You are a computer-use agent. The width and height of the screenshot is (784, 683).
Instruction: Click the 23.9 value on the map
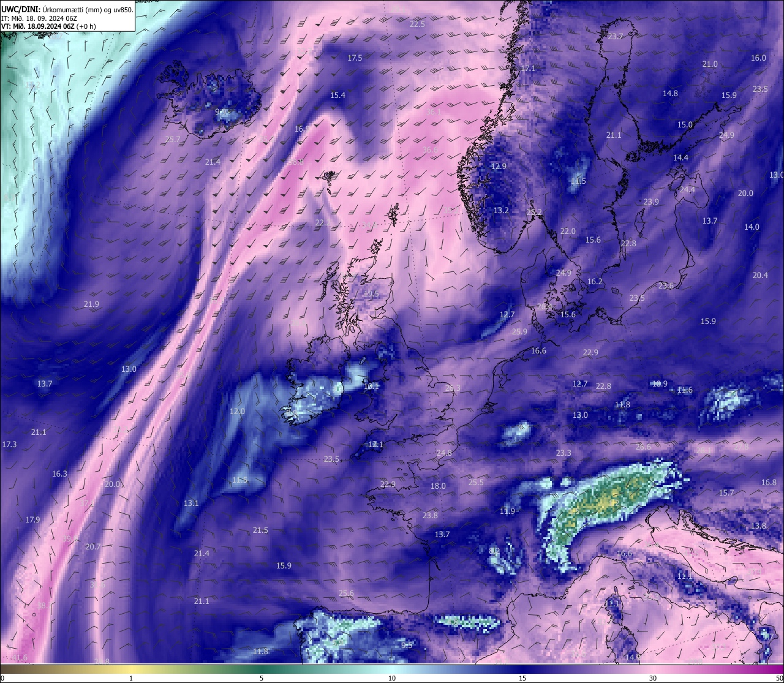click(x=651, y=202)
